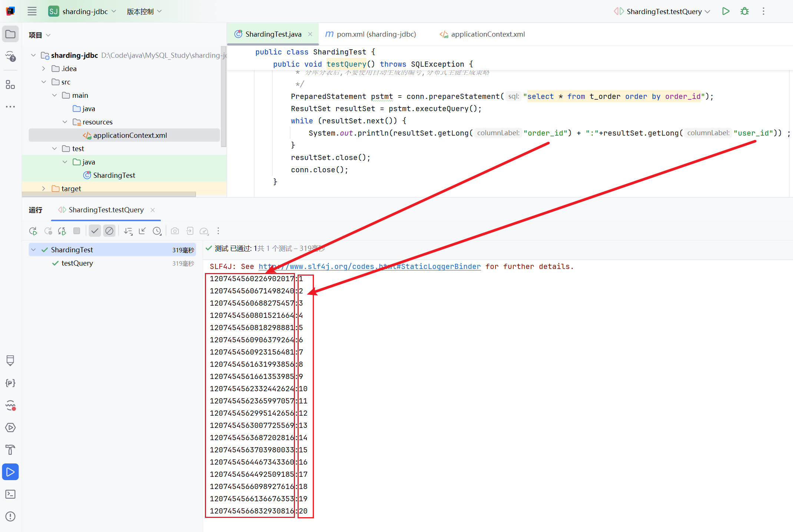Expand the target folder in project tree
Viewport: 793px width, 532px height.
tap(44, 189)
